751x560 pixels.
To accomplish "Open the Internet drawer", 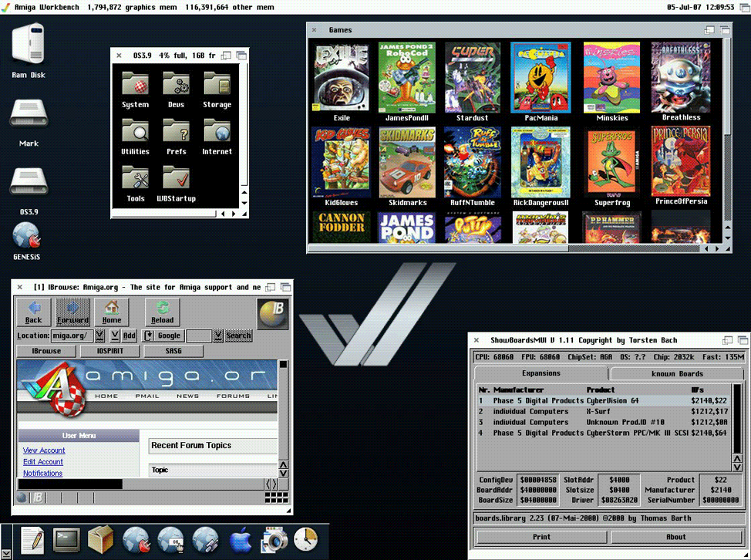I will click(217, 131).
